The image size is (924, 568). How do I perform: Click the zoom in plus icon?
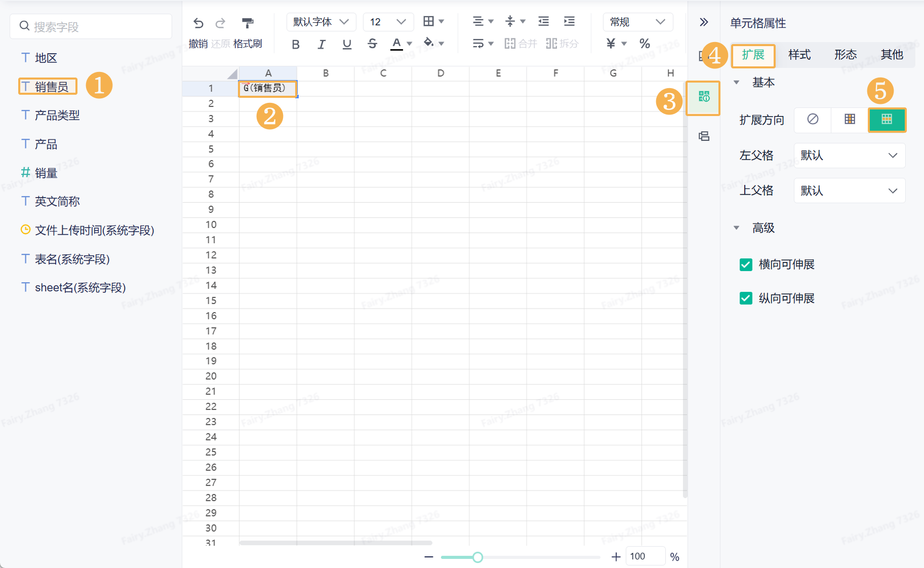(616, 557)
